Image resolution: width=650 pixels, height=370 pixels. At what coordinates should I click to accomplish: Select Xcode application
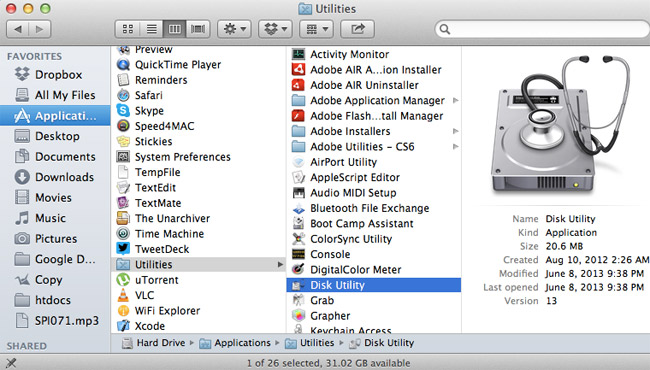(199, 326)
